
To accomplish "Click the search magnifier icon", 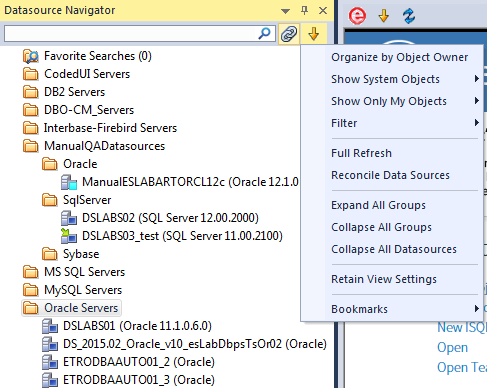I will pyautogui.click(x=265, y=33).
